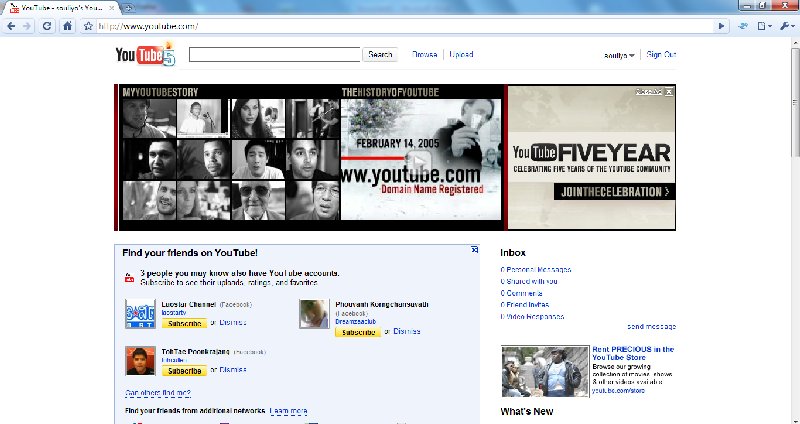
Task: Open the Browse menu link
Action: tap(425, 55)
